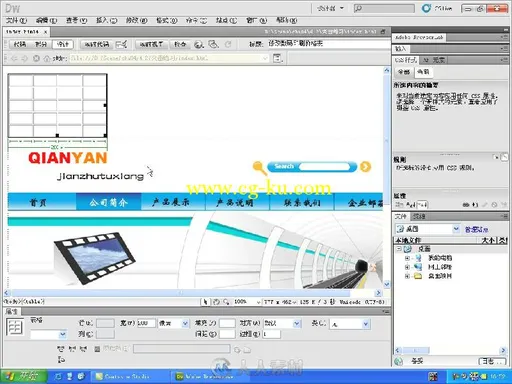
Task: Switch to the AP 元素 panel tab
Action: [x=433, y=60]
